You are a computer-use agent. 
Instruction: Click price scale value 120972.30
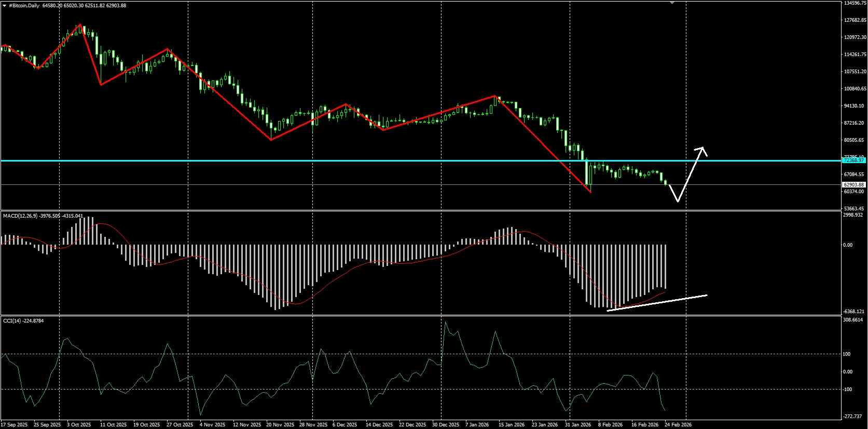point(855,37)
